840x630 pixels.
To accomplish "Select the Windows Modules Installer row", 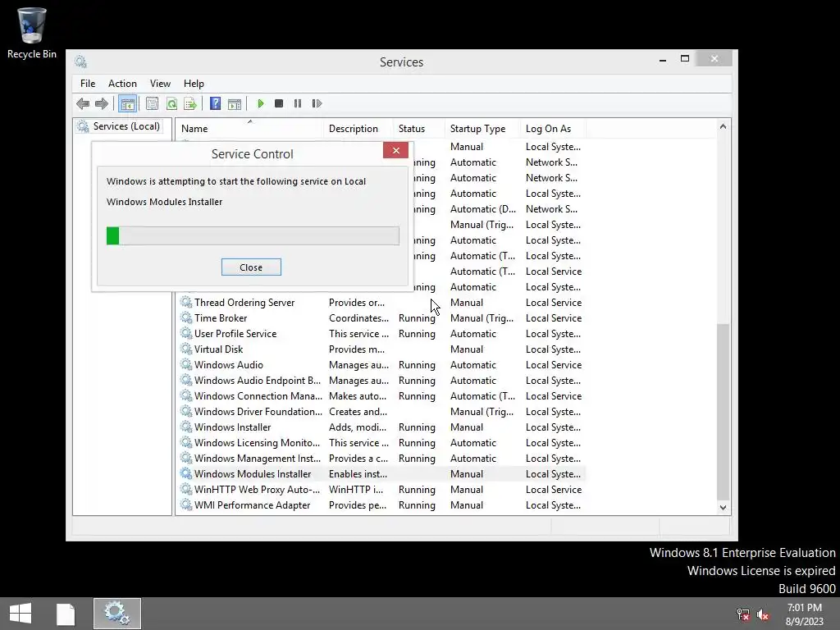I will 381,473.
